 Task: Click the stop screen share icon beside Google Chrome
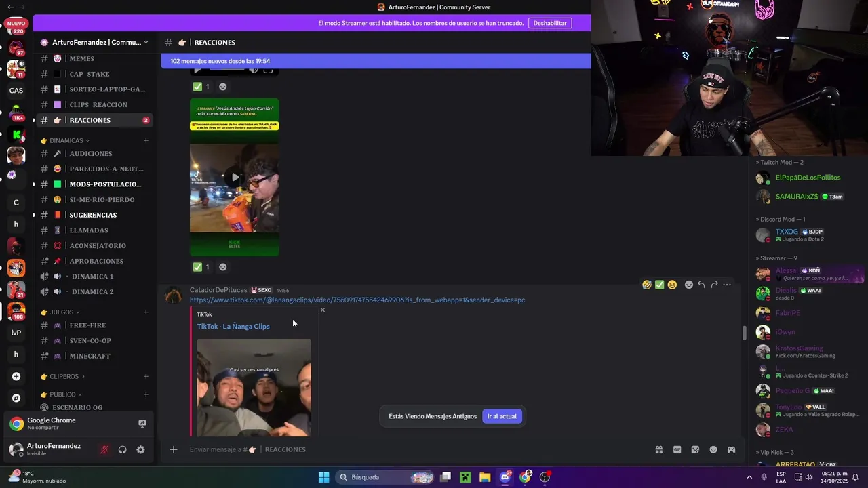pyautogui.click(x=142, y=424)
